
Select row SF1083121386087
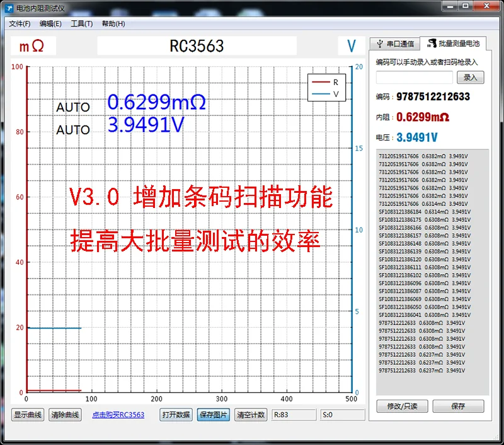point(425,291)
